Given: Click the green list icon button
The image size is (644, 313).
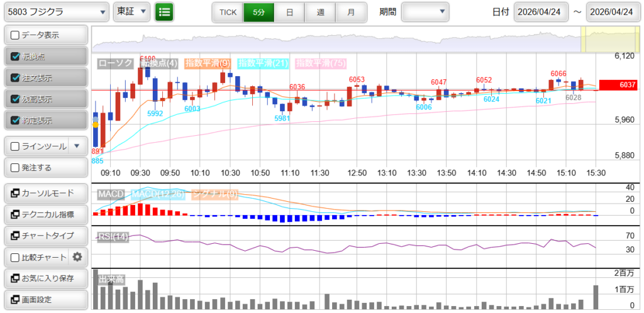Looking at the screenshot, I should (x=165, y=11).
